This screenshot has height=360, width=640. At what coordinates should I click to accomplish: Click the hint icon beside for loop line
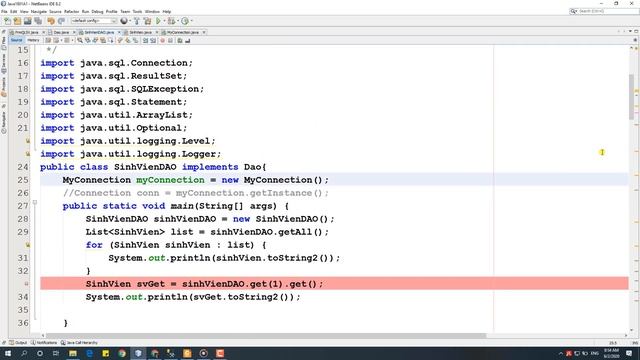pyautogui.click(x=28, y=245)
